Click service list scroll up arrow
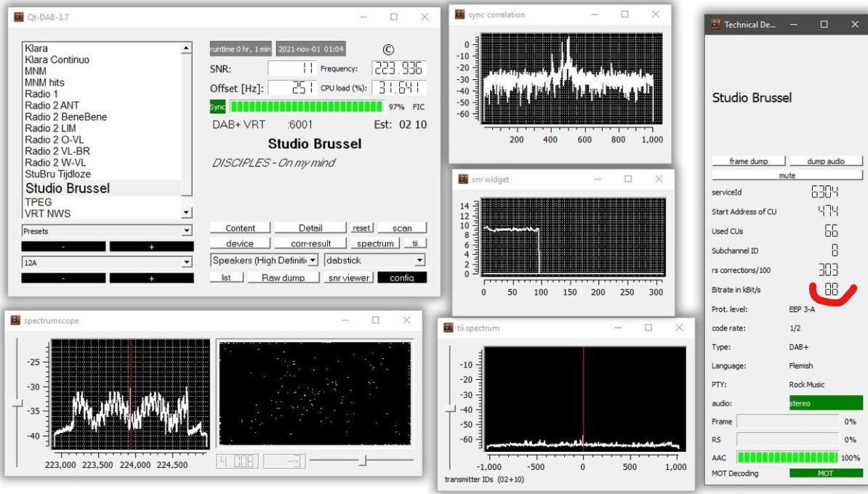 pyautogui.click(x=186, y=48)
